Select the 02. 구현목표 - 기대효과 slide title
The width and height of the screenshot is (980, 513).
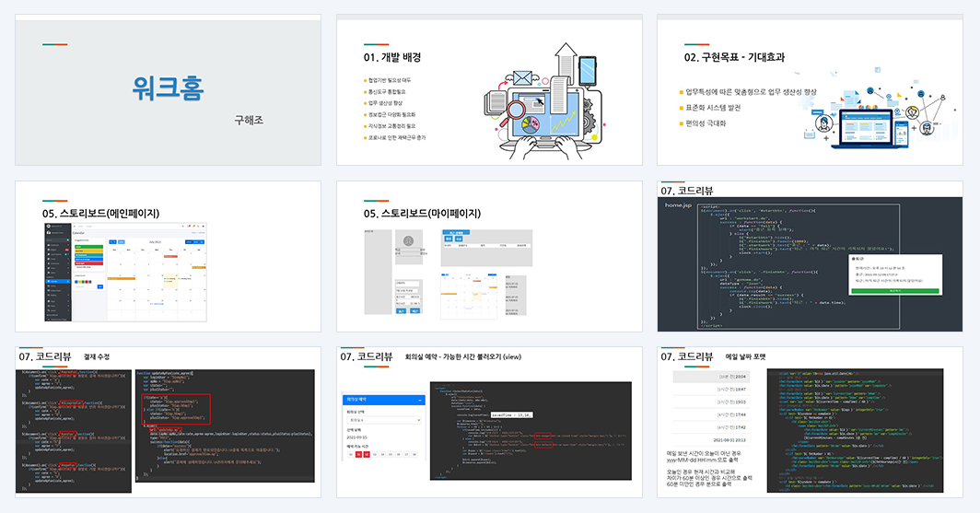[x=734, y=57]
